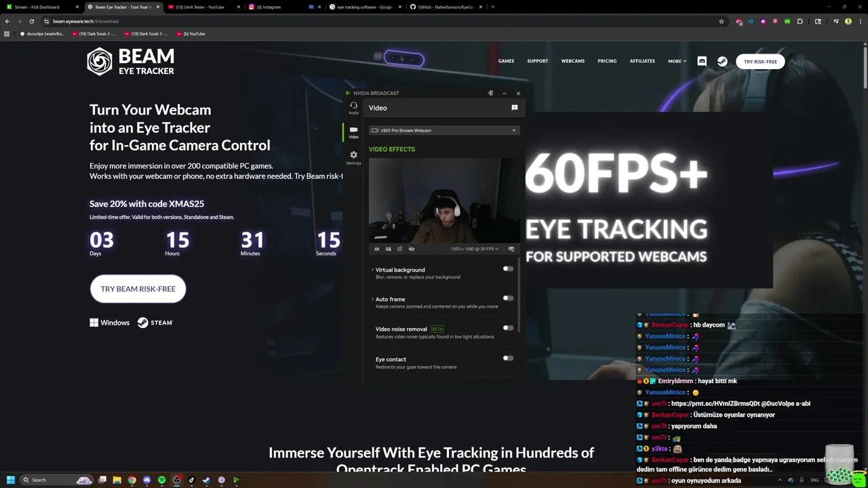Click the feedback icon beside Video heading
Screen dimensions: 868x488
tap(515, 108)
